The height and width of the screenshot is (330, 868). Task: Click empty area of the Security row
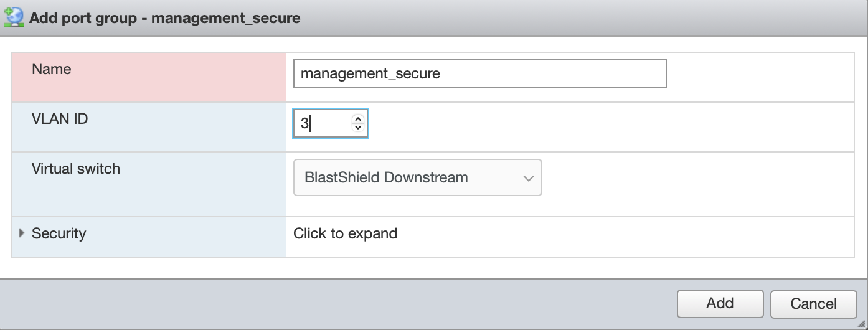point(623,237)
